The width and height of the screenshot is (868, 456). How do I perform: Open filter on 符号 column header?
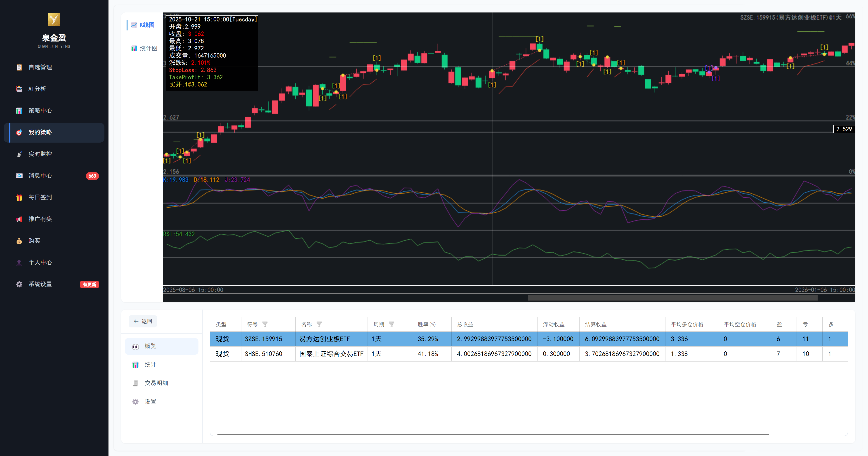pyautogui.click(x=265, y=324)
